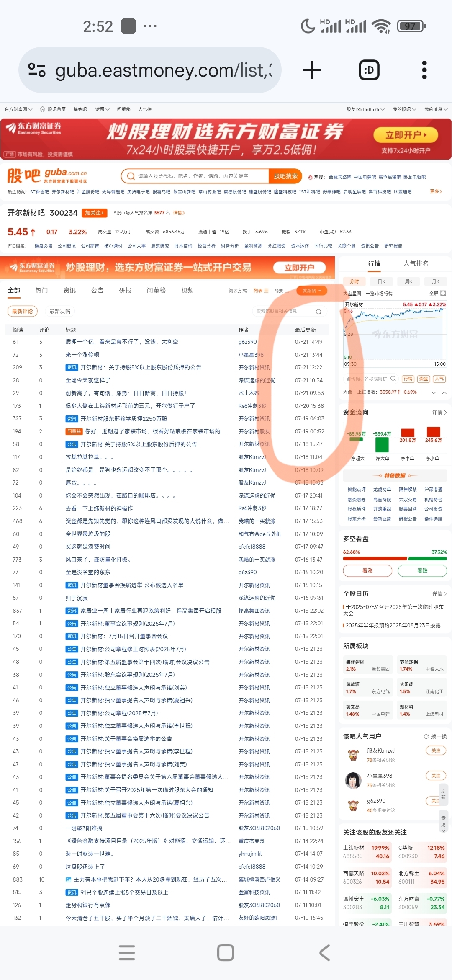This screenshot has width=452, height=980.
Task: Follow 股友Ktmzvj with 关注 button
Action: point(436,750)
